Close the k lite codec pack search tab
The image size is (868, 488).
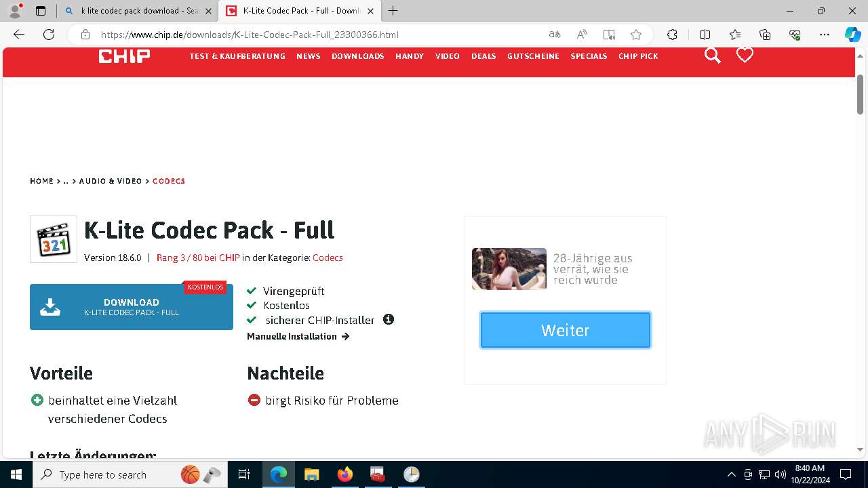click(208, 11)
